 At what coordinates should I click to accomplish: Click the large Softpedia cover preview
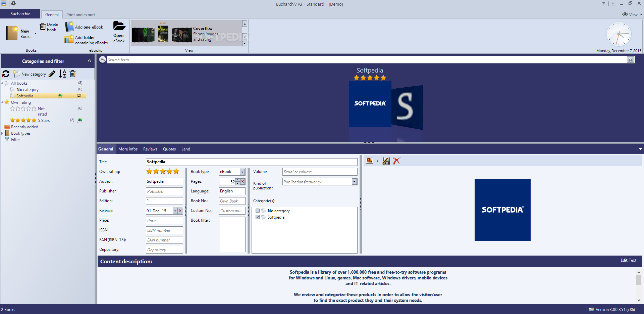502,210
